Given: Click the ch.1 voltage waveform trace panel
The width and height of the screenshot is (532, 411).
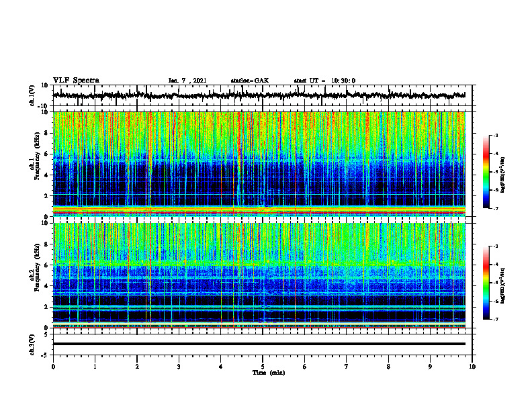Looking at the screenshot, I should click(263, 95).
